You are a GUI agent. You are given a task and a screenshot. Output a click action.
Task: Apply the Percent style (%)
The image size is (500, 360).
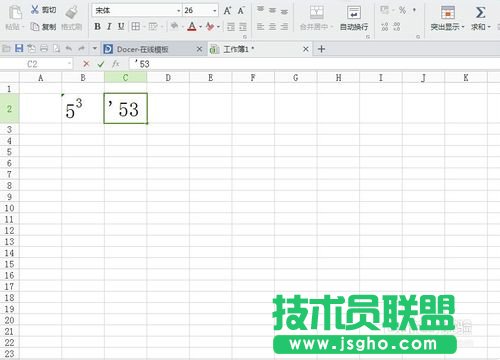click(402, 11)
